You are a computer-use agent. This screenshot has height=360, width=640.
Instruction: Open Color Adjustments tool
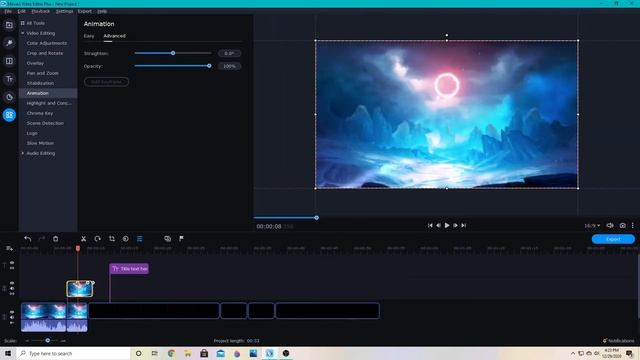click(x=47, y=43)
